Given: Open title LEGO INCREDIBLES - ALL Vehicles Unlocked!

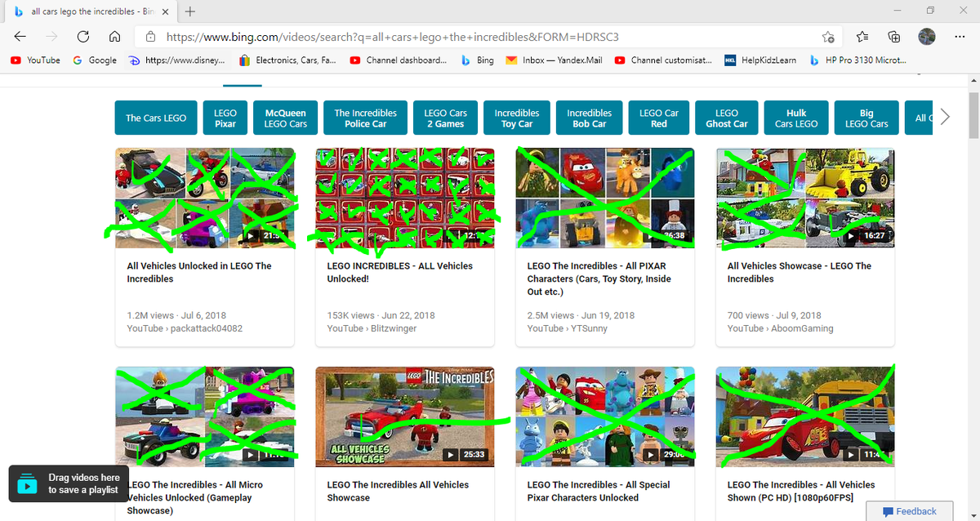Looking at the screenshot, I should (400, 272).
